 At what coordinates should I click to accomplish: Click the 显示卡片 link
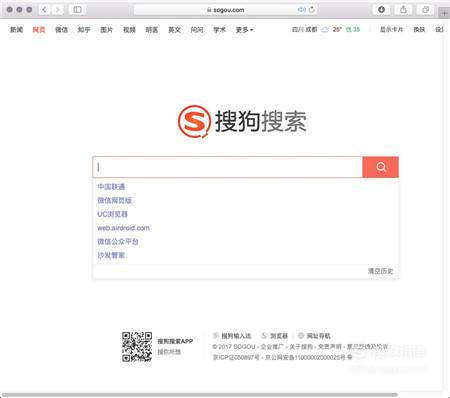[392, 30]
